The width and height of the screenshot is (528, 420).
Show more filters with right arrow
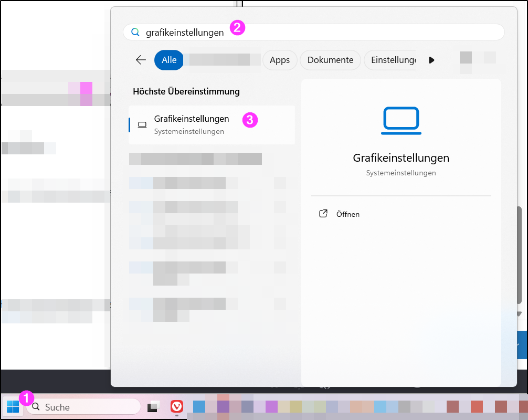click(x=431, y=60)
